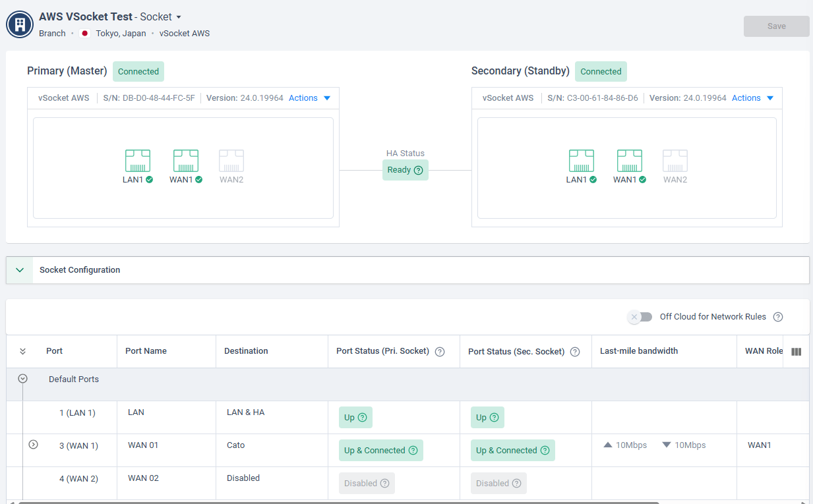813x504 pixels.
Task: Click help icon next to Port Status (Pri. Socket)
Action: pos(440,352)
